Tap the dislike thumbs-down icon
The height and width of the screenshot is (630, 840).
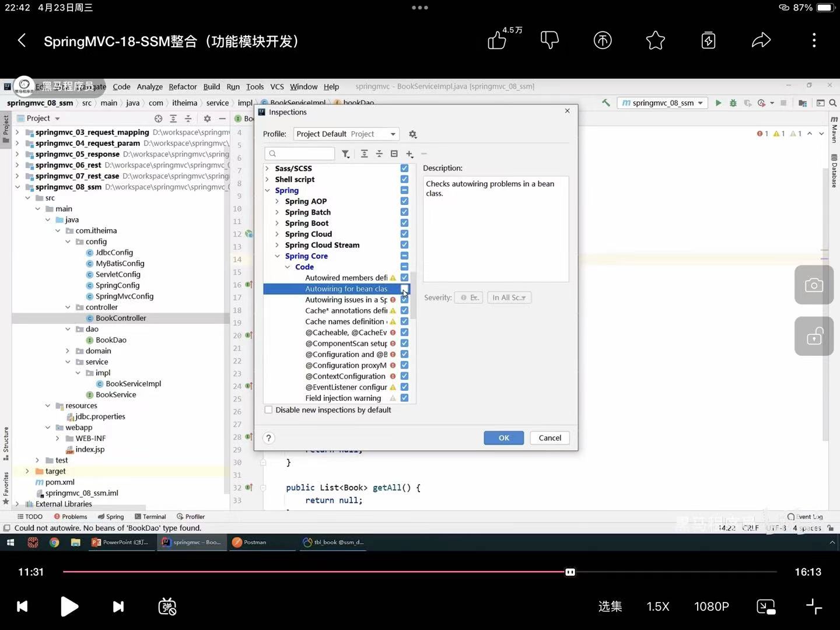549,40
